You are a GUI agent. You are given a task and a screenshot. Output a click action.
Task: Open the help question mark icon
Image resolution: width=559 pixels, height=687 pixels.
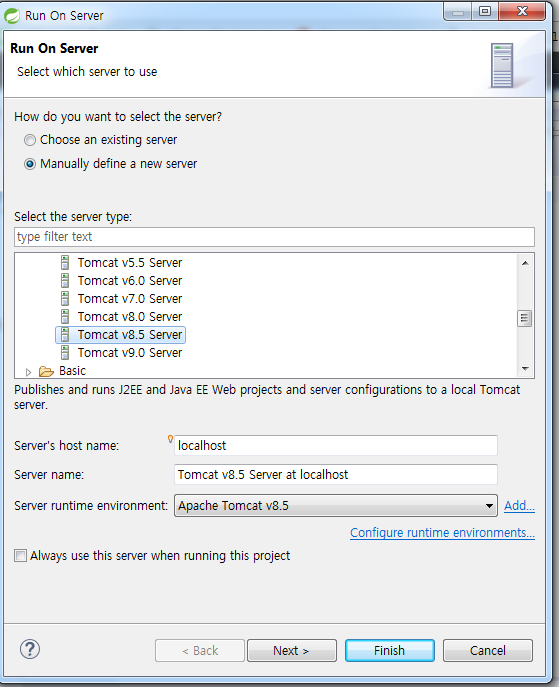[x=30, y=649]
